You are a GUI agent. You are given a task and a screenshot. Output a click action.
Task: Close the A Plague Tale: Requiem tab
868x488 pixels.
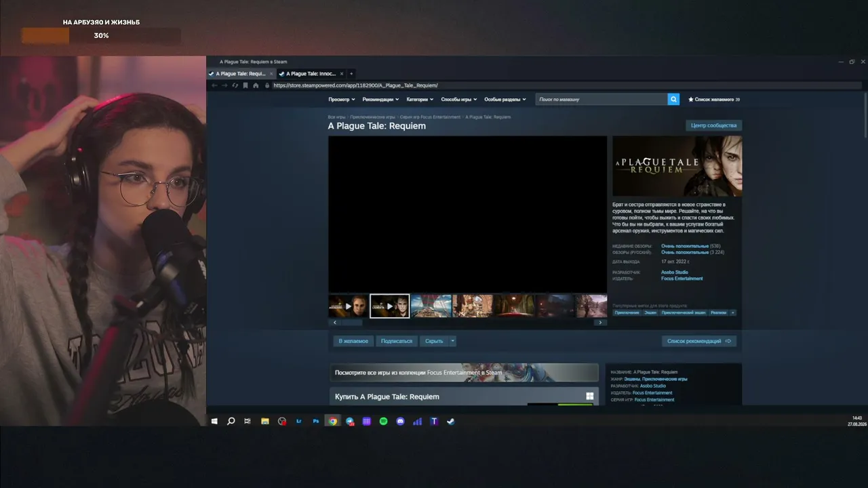click(271, 73)
